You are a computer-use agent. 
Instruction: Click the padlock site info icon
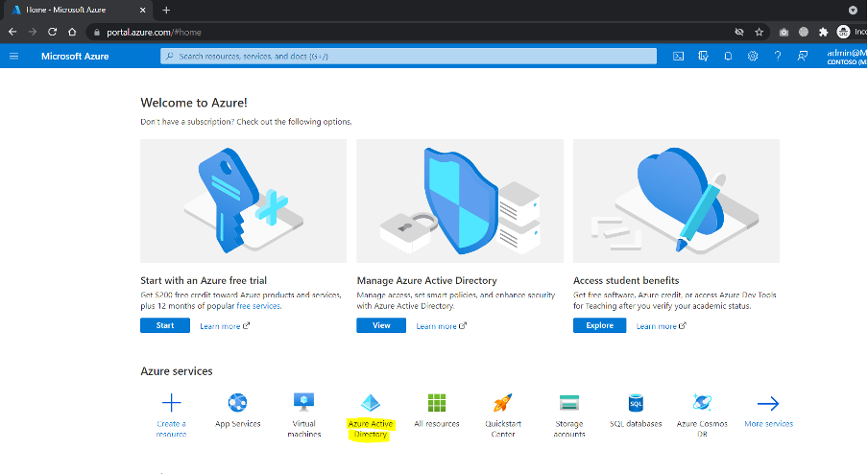(x=97, y=32)
